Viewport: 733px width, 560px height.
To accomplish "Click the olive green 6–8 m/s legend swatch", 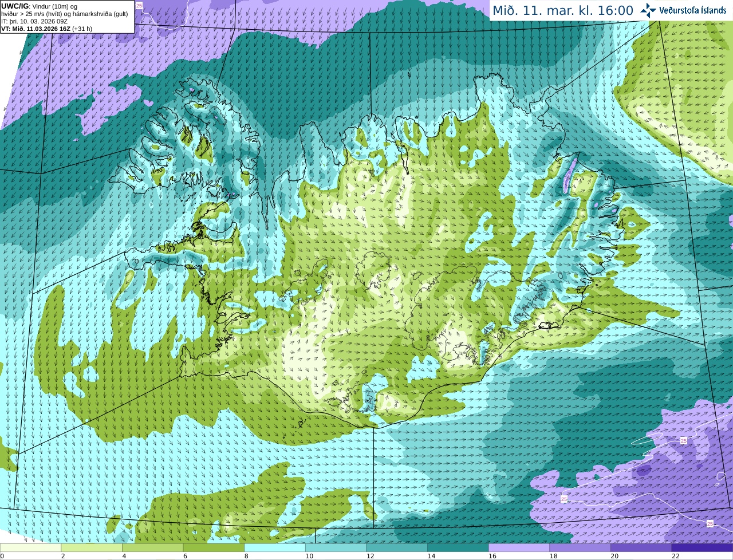I will (x=214, y=547).
